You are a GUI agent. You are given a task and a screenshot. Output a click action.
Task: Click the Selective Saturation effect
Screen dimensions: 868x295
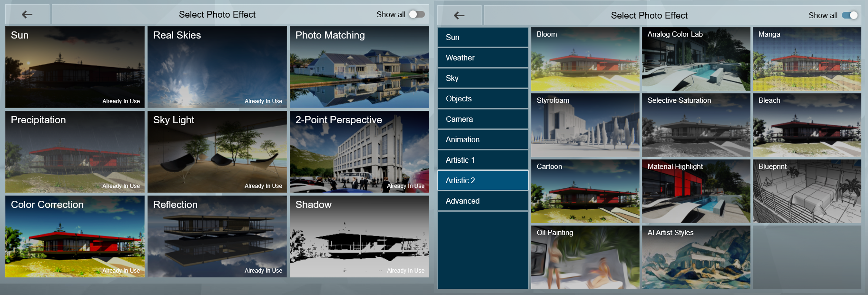click(x=696, y=125)
